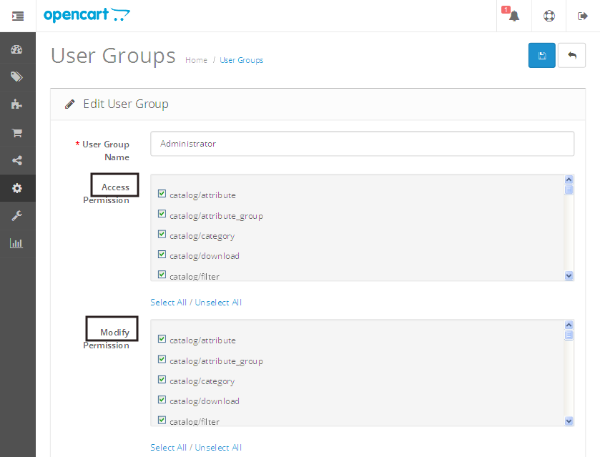Screen dimensions: 600x457
Task: Open the Tools wrench sidebar icon
Action: coord(16,215)
